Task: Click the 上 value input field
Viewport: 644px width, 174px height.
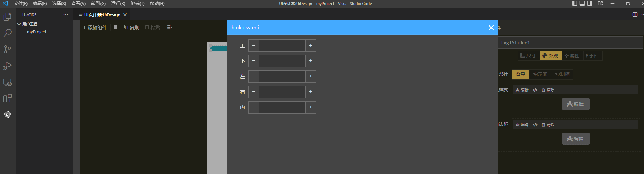Action: coord(282,46)
